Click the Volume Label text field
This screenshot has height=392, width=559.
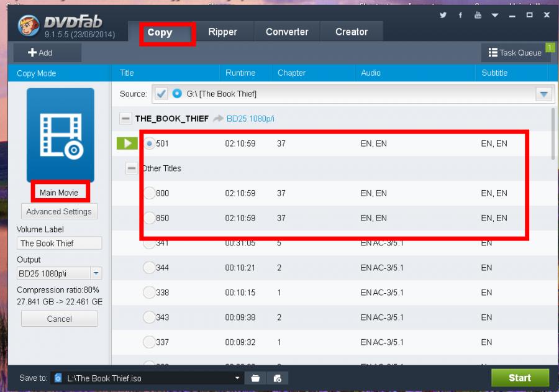[59, 244]
